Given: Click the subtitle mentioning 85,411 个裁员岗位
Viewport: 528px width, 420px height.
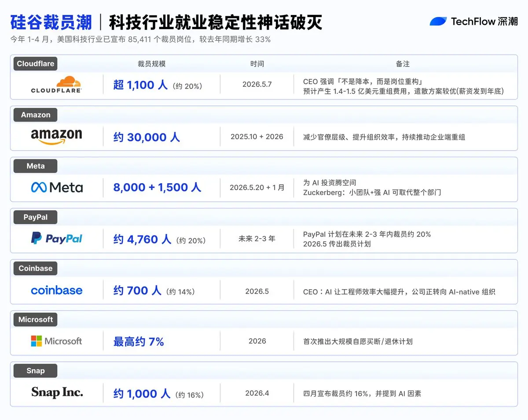Looking at the screenshot, I should [x=140, y=39].
